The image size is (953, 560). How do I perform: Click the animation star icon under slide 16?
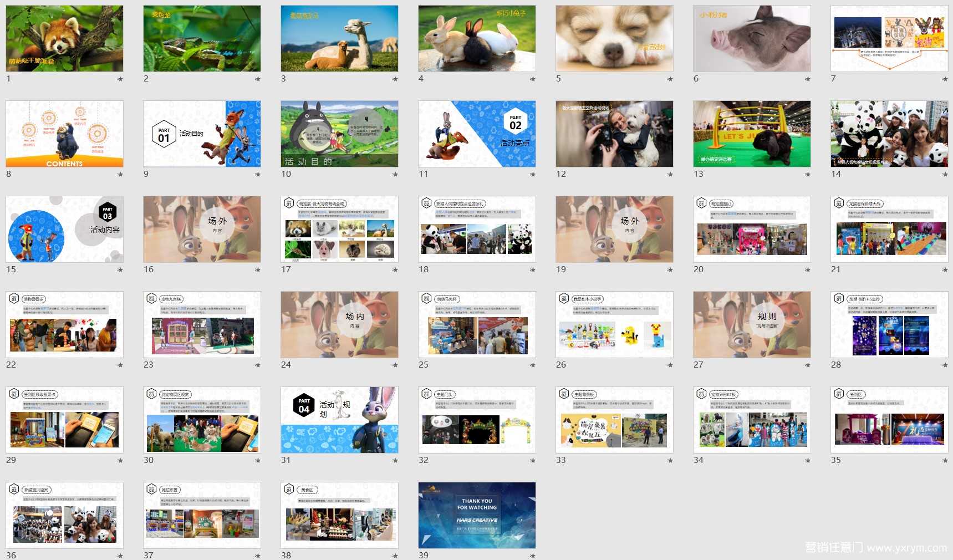[x=258, y=270]
